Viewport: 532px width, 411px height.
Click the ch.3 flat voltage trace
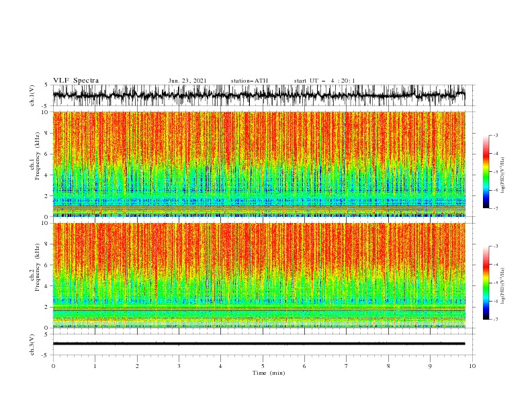259,344
